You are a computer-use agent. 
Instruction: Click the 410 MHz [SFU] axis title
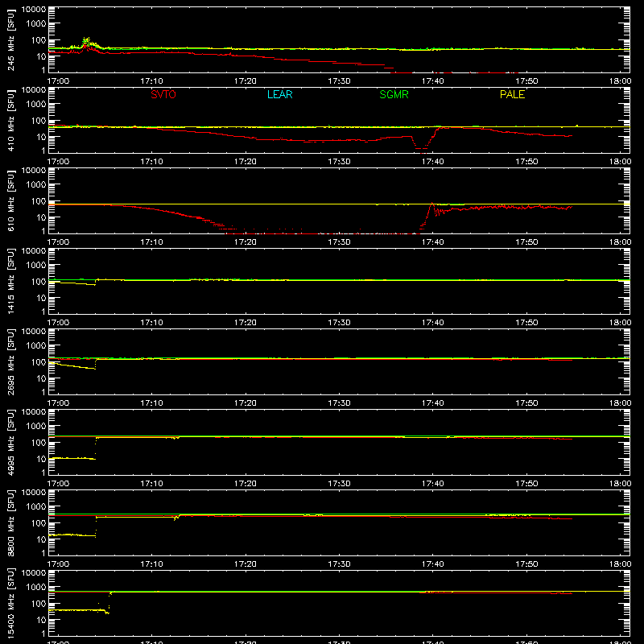(10, 120)
